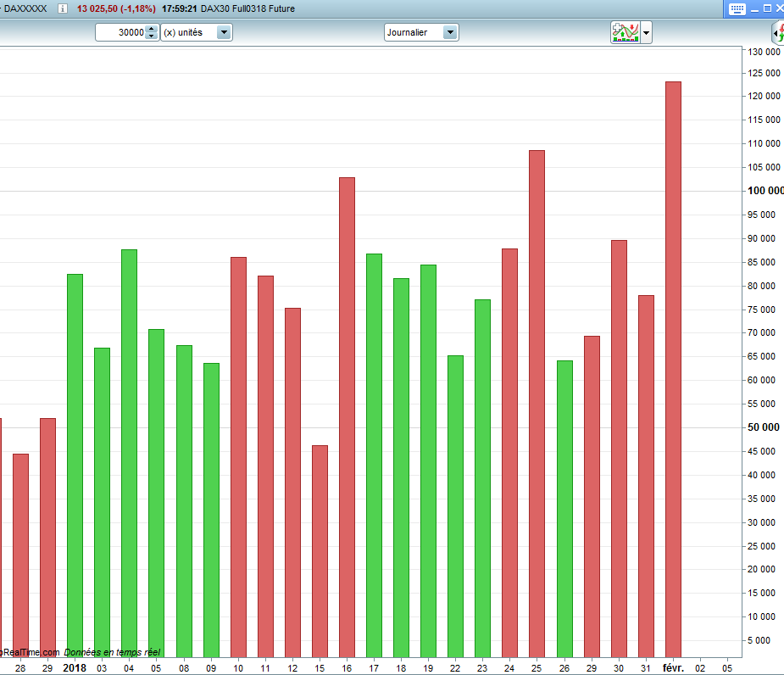Click the 12 date axis label
784x675 pixels.
point(292,668)
